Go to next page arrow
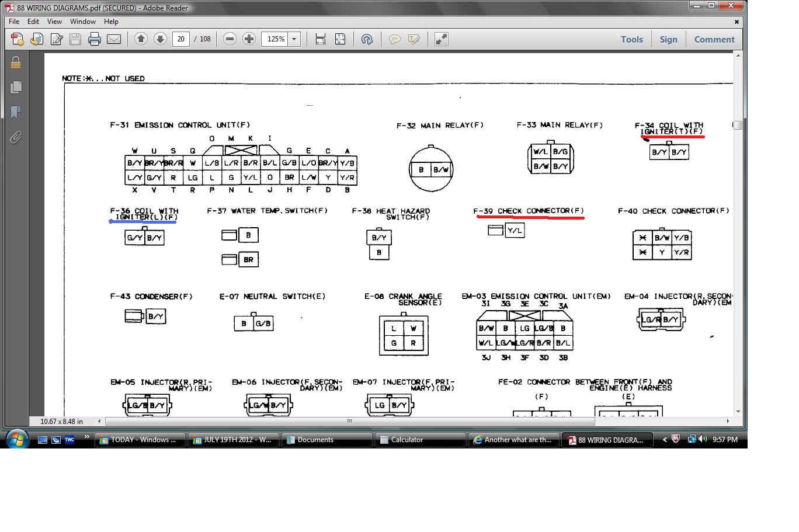799x532 pixels. click(x=160, y=39)
